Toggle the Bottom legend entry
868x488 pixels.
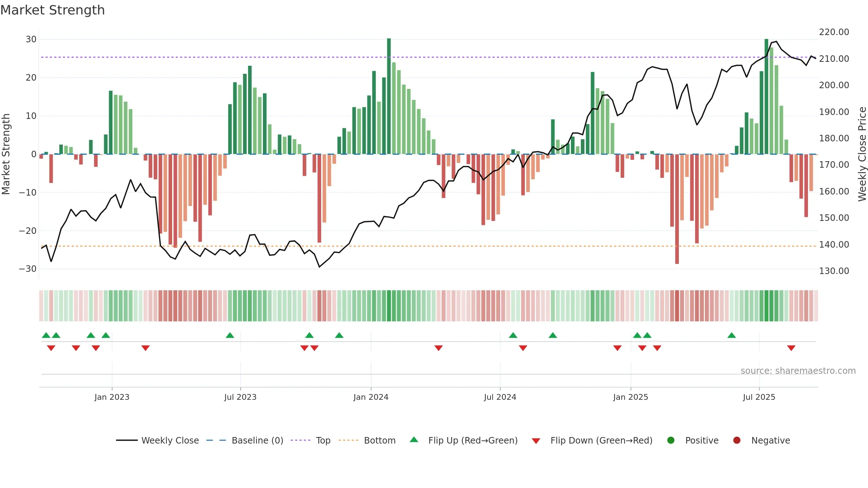click(x=367, y=440)
